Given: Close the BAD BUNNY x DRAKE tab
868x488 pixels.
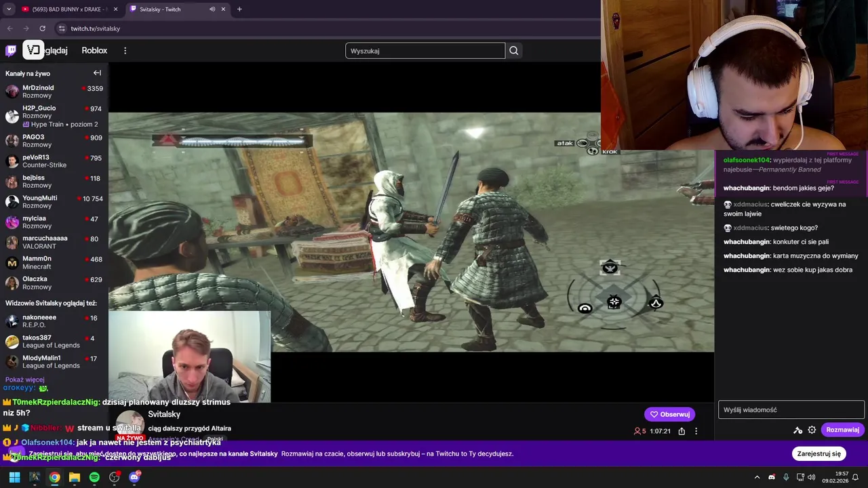Looking at the screenshot, I should coord(115,9).
